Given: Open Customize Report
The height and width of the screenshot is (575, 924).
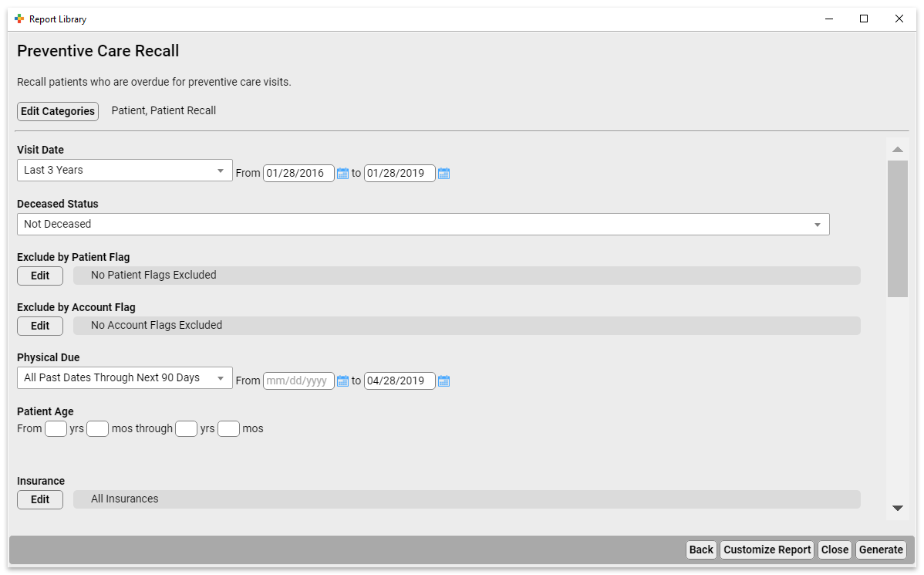Looking at the screenshot, I should click(x=767, y=550).
